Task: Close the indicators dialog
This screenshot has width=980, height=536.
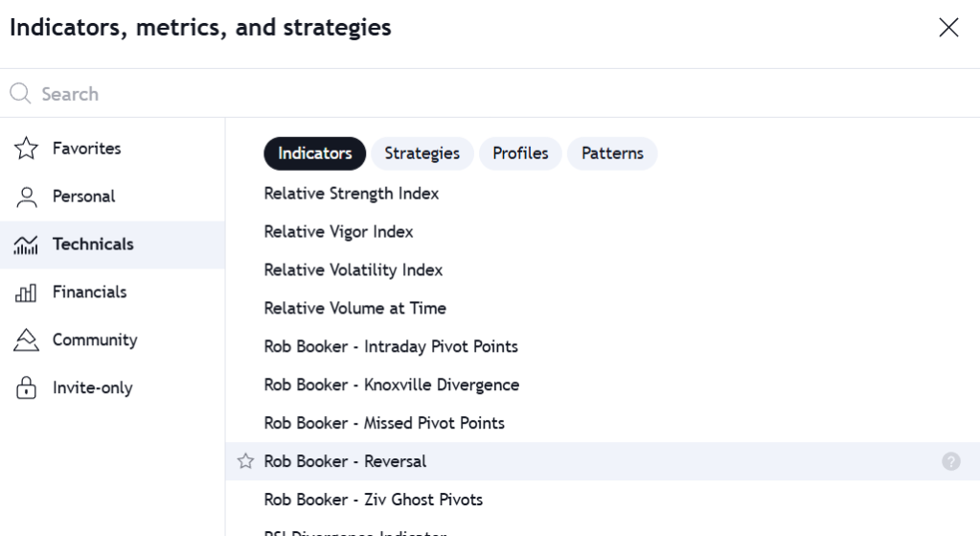Action: (x=948, y=28)
